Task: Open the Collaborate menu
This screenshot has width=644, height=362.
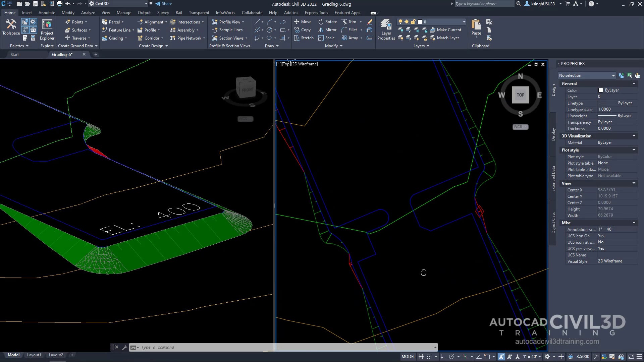Action: click(252, 12)
